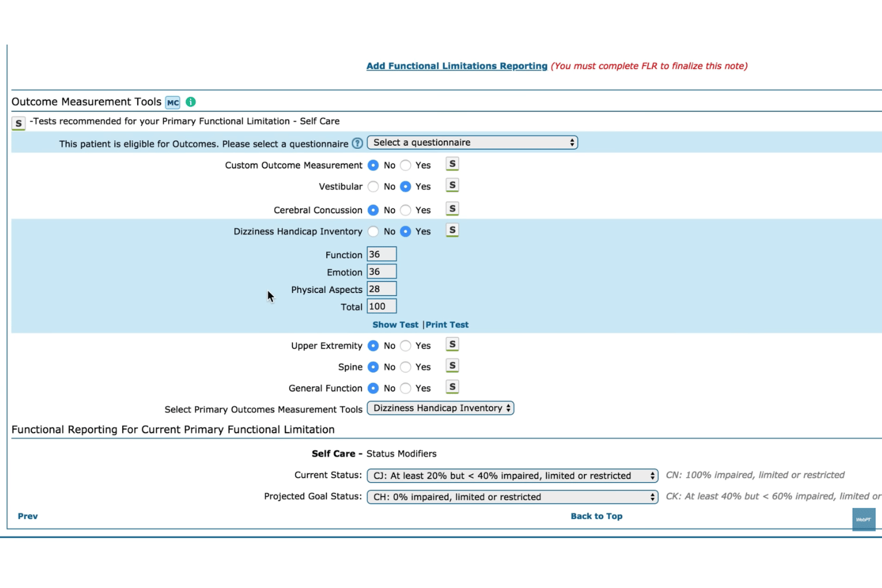
Task: Click the Print Test link
Action: click(447, 325)
